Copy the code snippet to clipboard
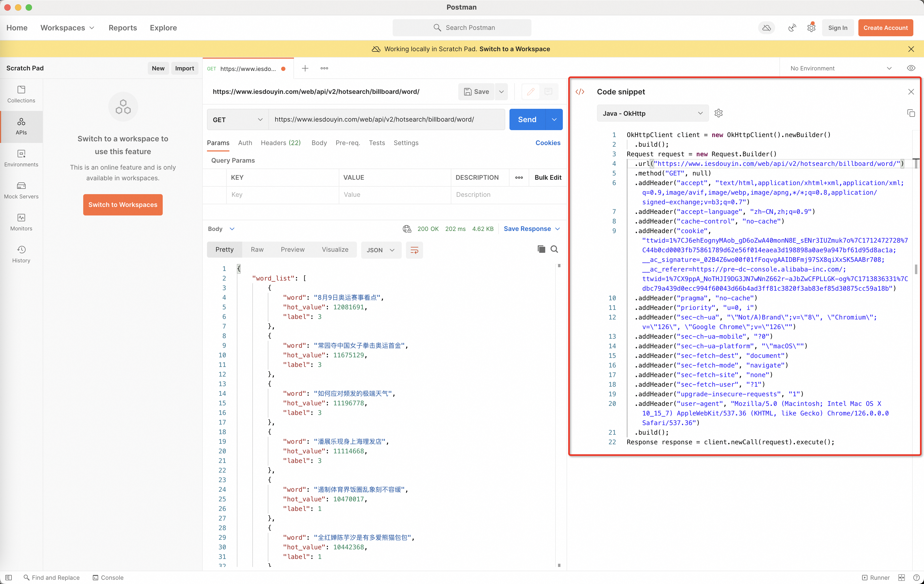924x584 pixels. pos(911,113)
